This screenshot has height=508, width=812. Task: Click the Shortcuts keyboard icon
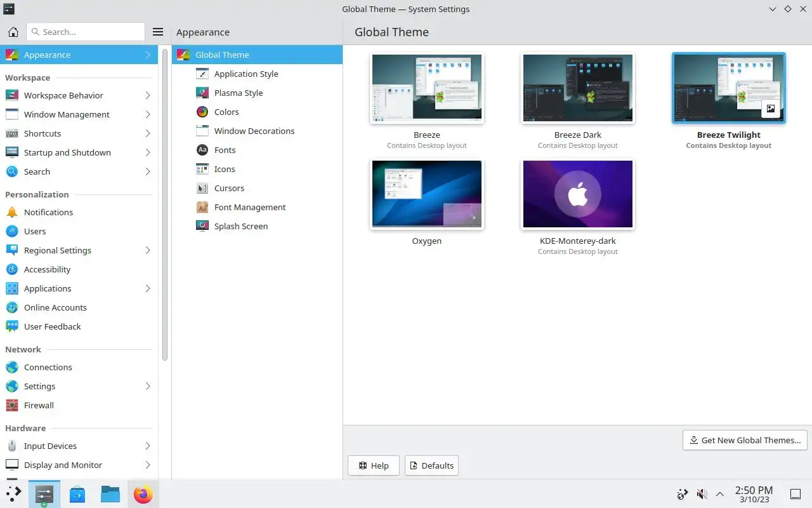(x=12, y=133)
